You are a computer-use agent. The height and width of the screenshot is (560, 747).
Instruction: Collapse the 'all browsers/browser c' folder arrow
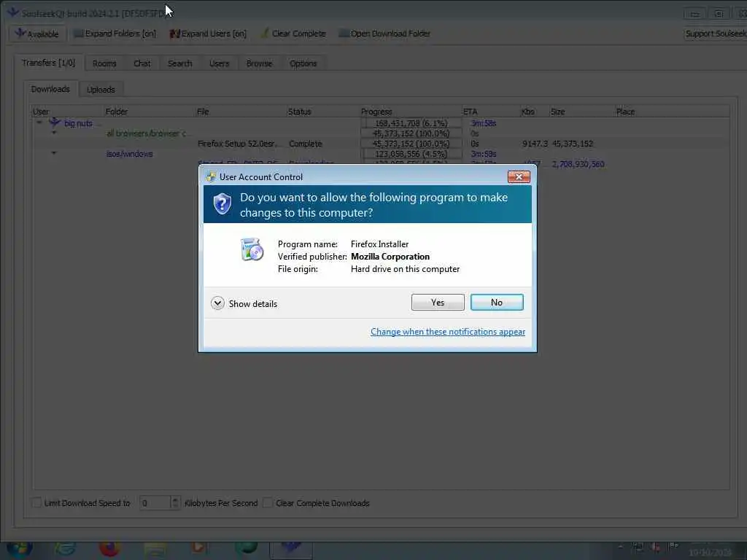click(54, 133)
